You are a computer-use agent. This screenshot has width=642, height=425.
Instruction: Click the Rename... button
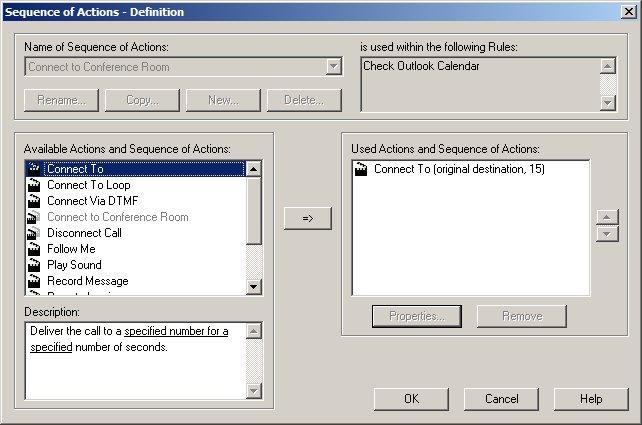61,100
